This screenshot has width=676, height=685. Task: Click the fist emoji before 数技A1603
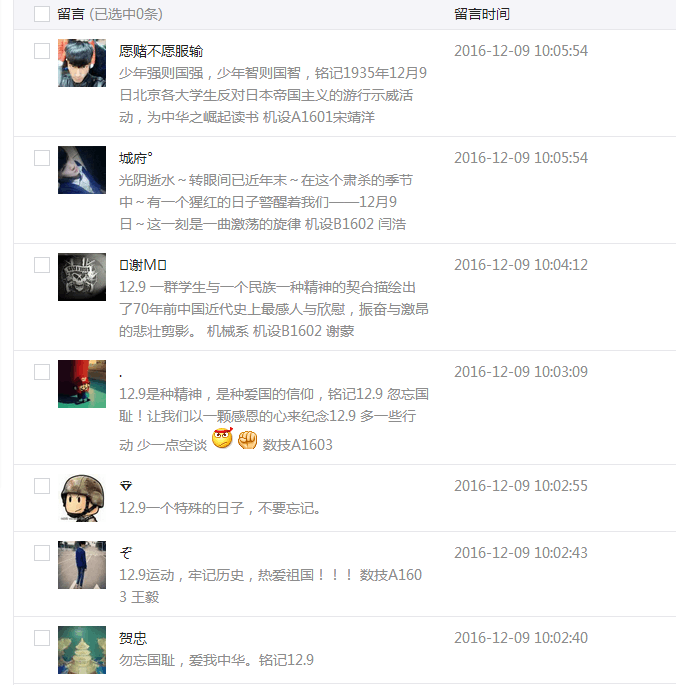pyautogui.click(x=248, y=440)
